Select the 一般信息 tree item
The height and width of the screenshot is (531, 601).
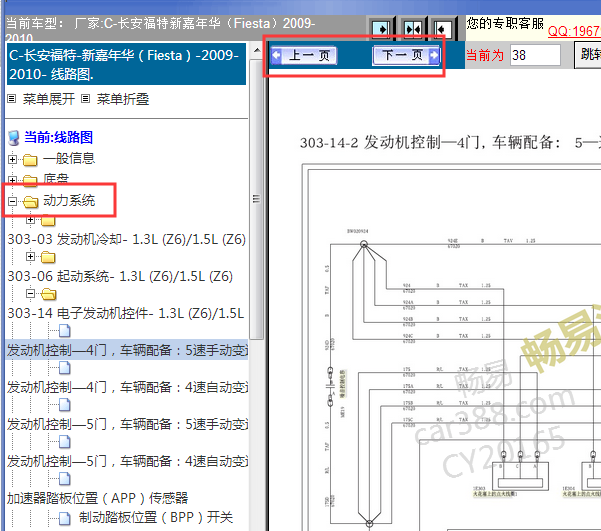69,158
